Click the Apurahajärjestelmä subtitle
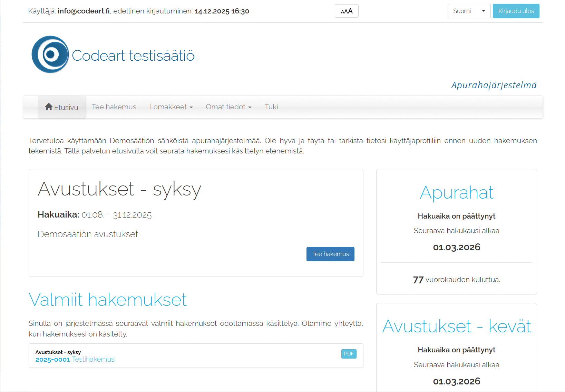The width and height of the screenshot is (565, 392). click(494, 85)
